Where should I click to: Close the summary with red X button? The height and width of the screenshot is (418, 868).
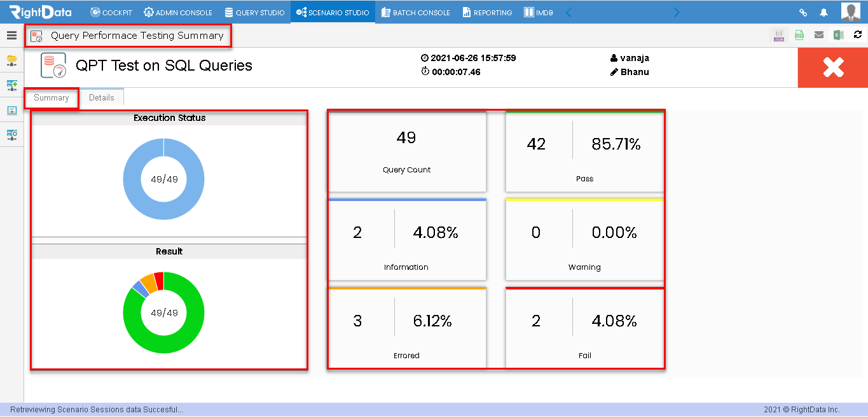point(833,67)
